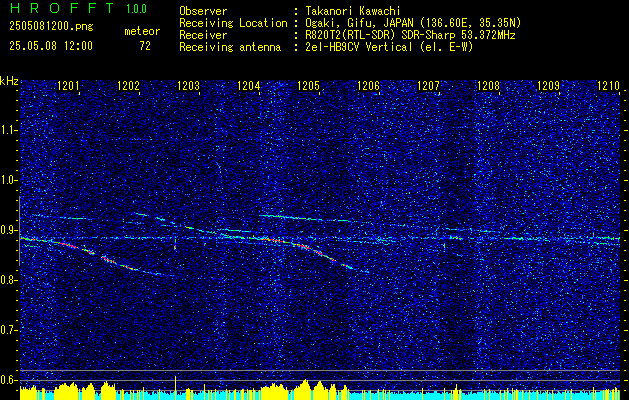Viewport: 629px width, 400px height.
Task: Click the filename 2505081200.png
Action: tap(51, 27)
